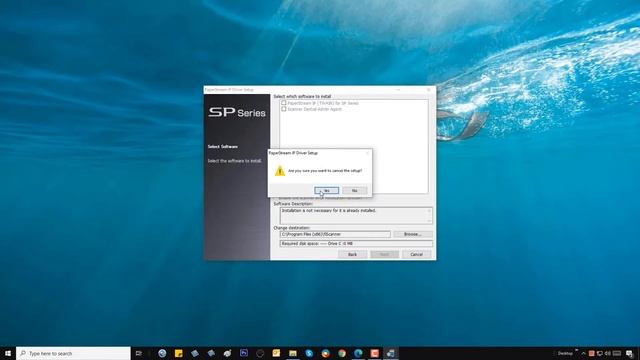The height and width of the screenshot is (360, 640).
Task: Open network settings from the tray
Action: [600, 353]
